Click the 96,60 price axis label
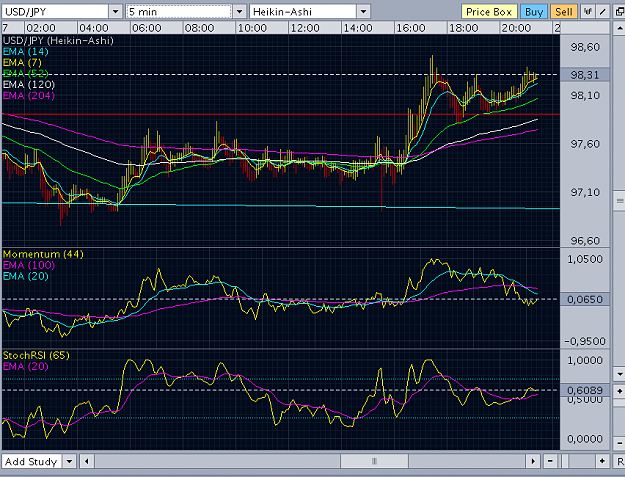Image resolution: width=625 pixels, height=477 pixels. 585,241
